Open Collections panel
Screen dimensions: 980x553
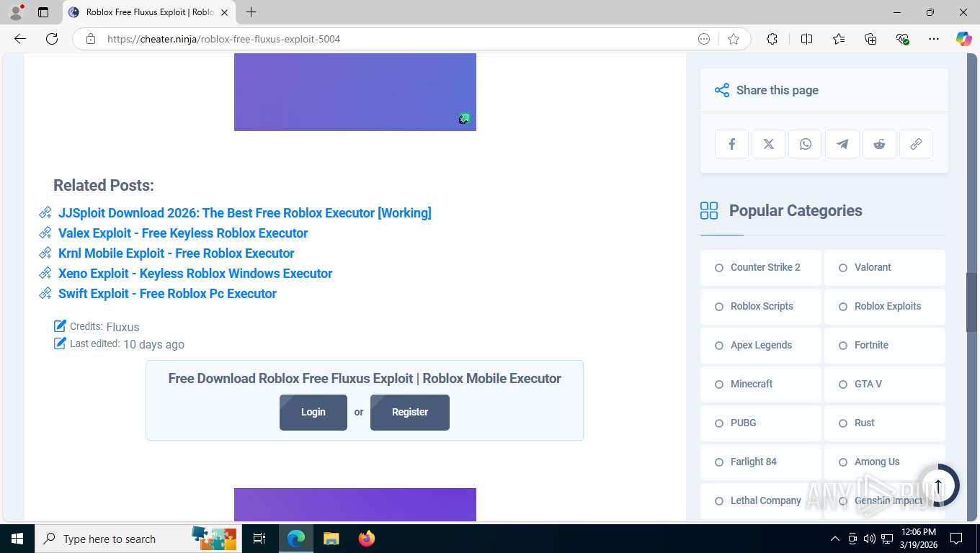[870, 39]
